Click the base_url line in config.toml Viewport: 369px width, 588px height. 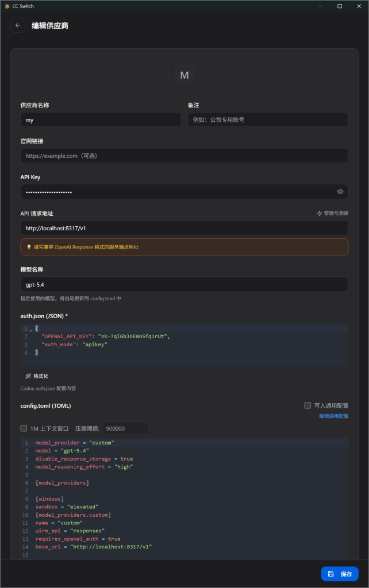tap(94, 547)
